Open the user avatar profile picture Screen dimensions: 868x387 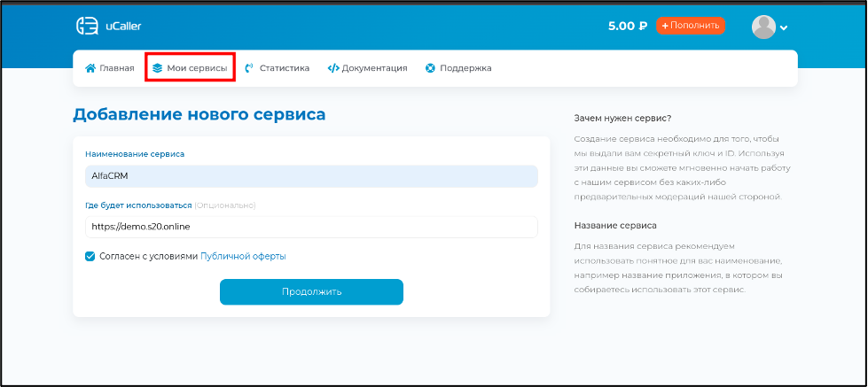(x=763, y=27)
